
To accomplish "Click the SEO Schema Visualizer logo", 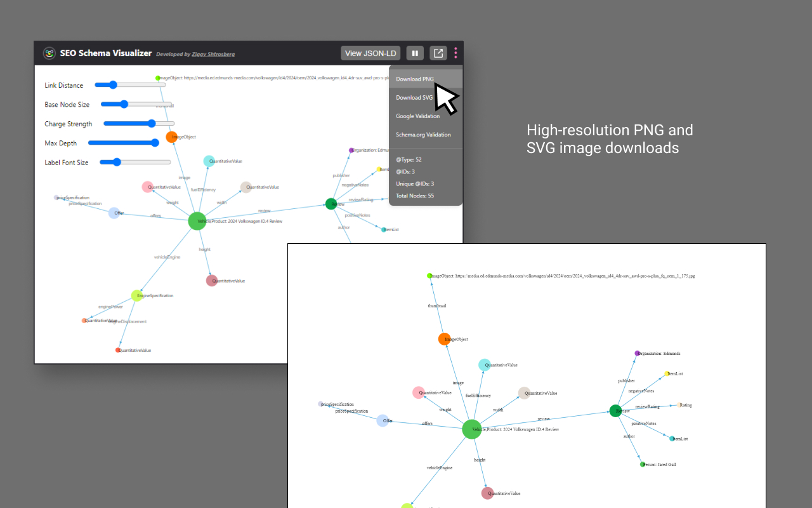I will (x=49, y=53).
